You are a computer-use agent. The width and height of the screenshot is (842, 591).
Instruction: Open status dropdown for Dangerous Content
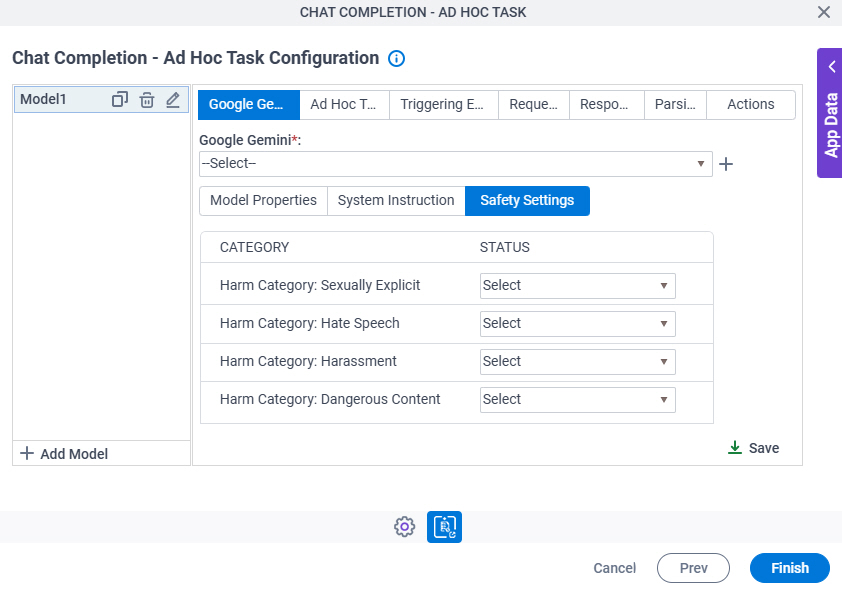pyautogui.click(x=577, y=400)
